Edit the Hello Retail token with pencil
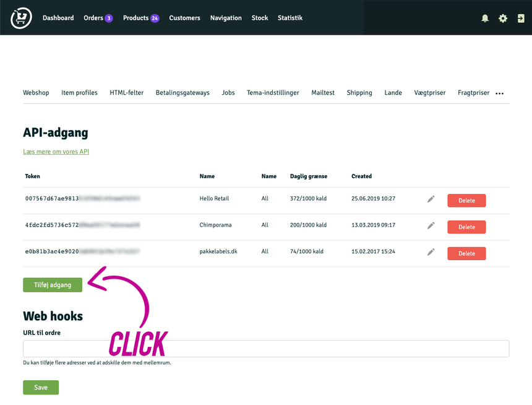532x405 pixels. coord(431,199)
